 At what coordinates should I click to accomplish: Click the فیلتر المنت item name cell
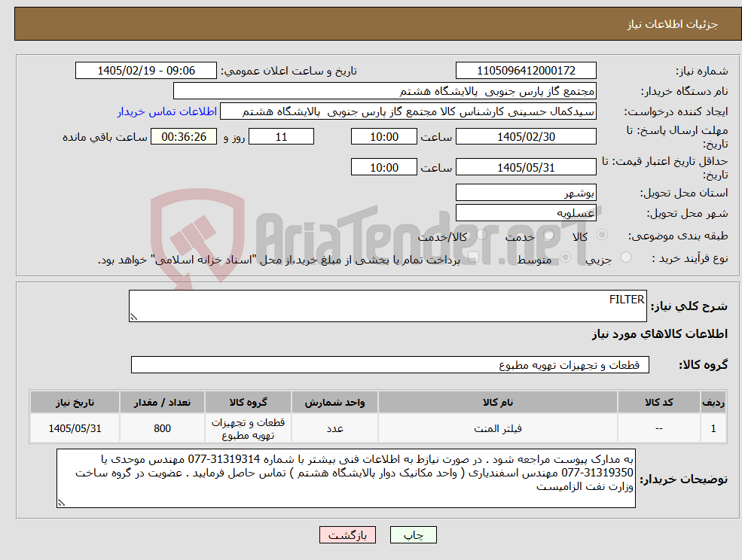pyautogui.click(x=497, y=428)
